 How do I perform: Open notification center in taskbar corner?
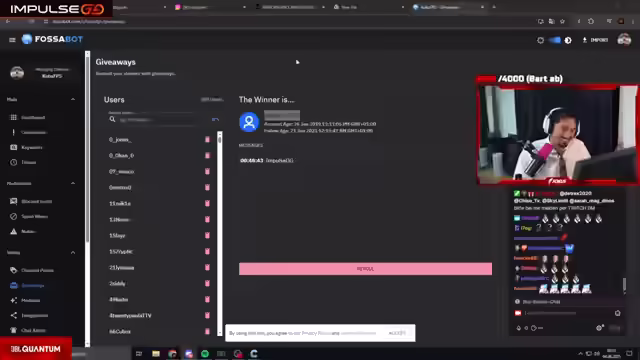629,353
